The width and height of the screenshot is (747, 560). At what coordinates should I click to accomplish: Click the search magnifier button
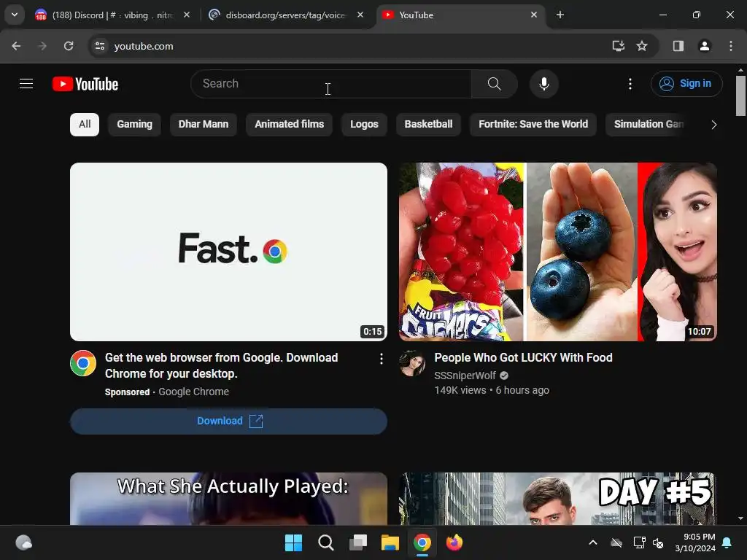click(x=495, y=84)
